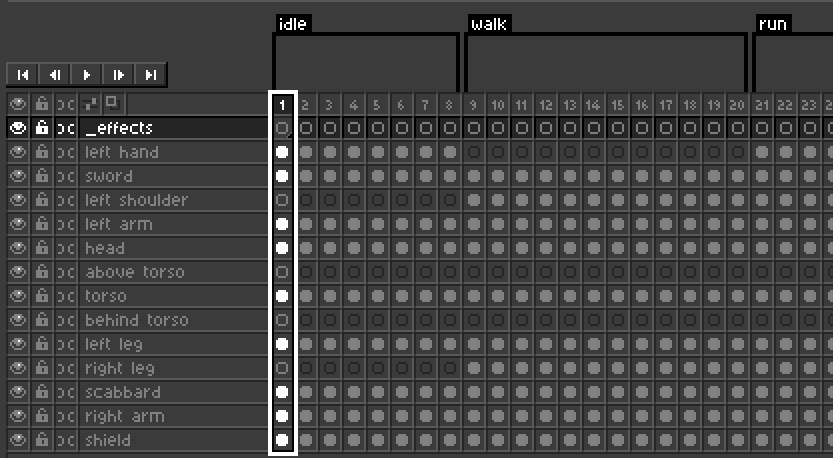Go to the previous frame
Viewport: 833px width, 458px height.
(x=54, y=74)
